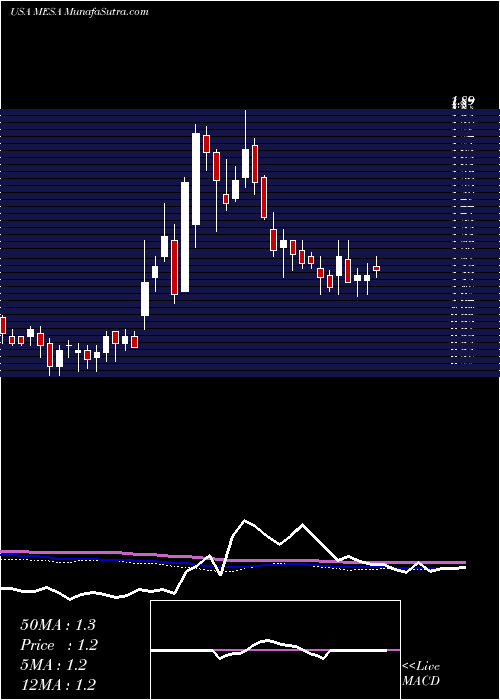This screenshot has height=700, width=500.
Task: Click the '5MA : 1.2' text
Action: click(53, 665)
